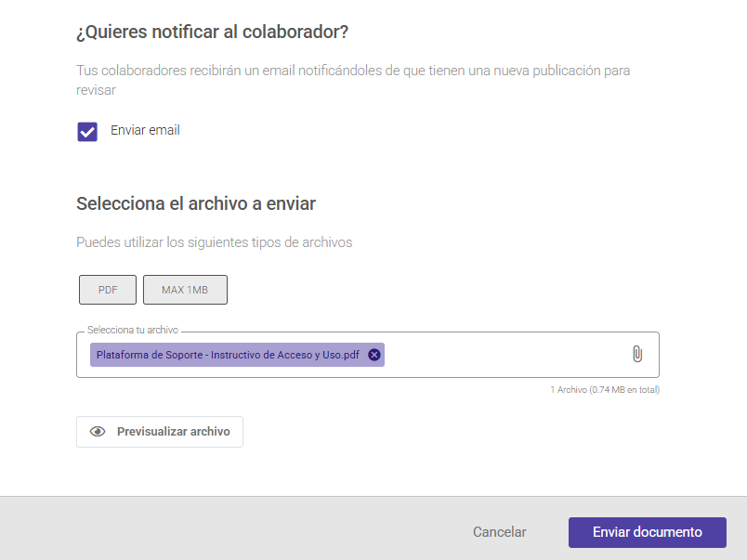
Task: Click the 'Enviar email' label text
Action: tap(145, 130)
